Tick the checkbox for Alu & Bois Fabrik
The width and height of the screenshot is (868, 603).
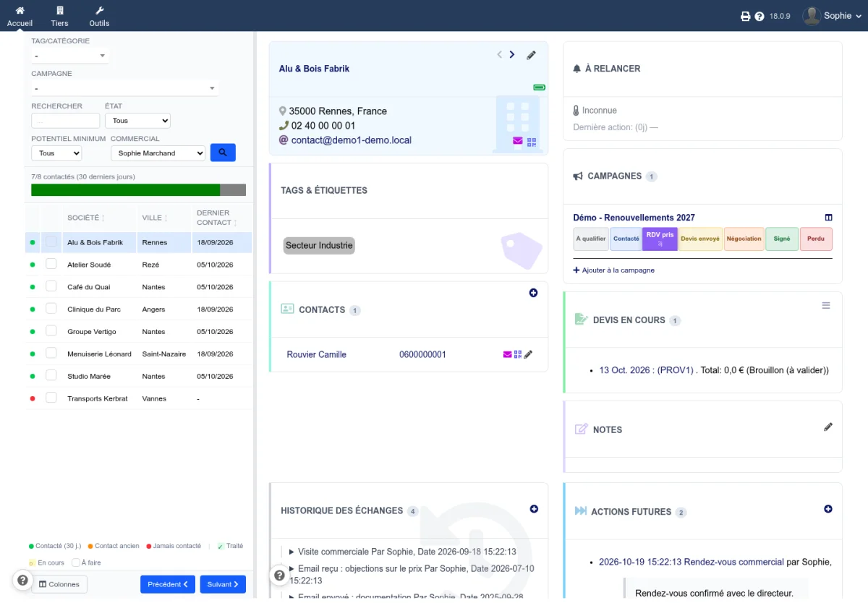point(51,241)
